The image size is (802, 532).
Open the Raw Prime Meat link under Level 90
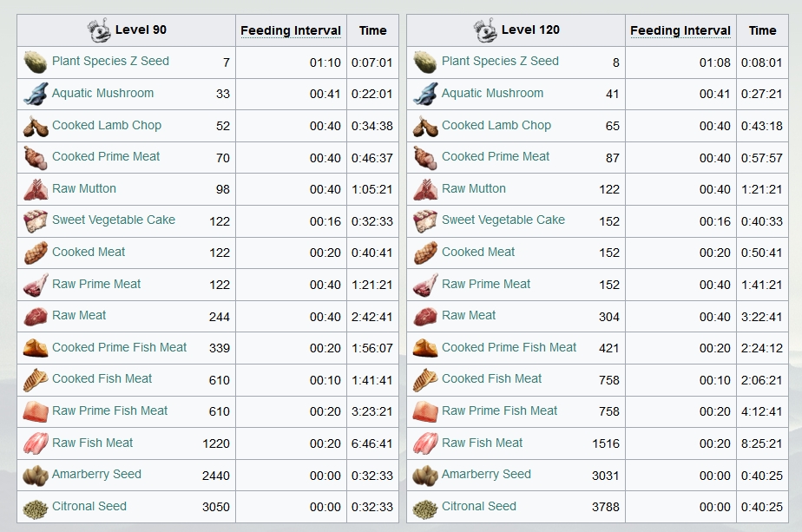96,284
